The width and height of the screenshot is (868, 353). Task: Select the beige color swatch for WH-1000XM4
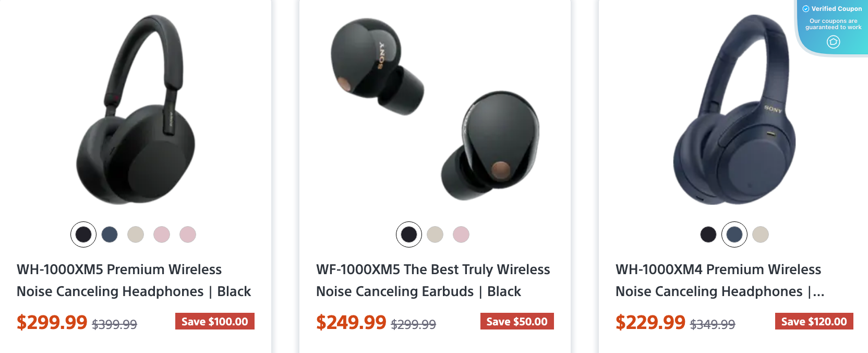(x=761, y=234)
